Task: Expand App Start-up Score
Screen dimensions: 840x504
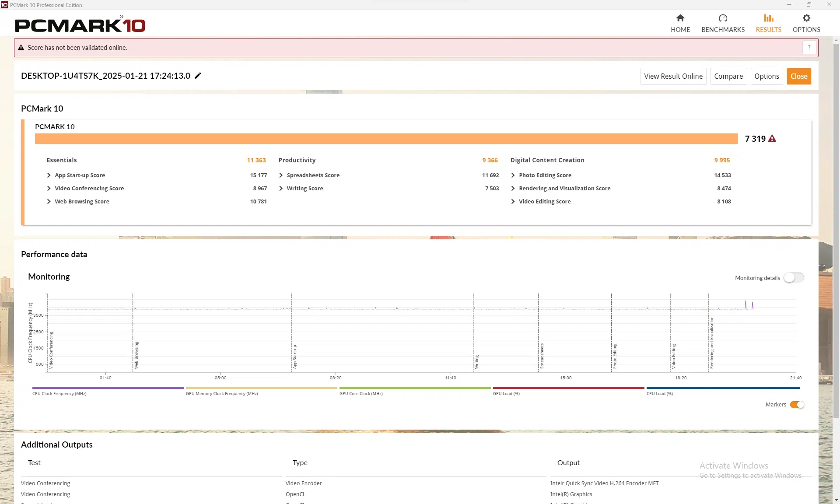Action: point(49,175)
